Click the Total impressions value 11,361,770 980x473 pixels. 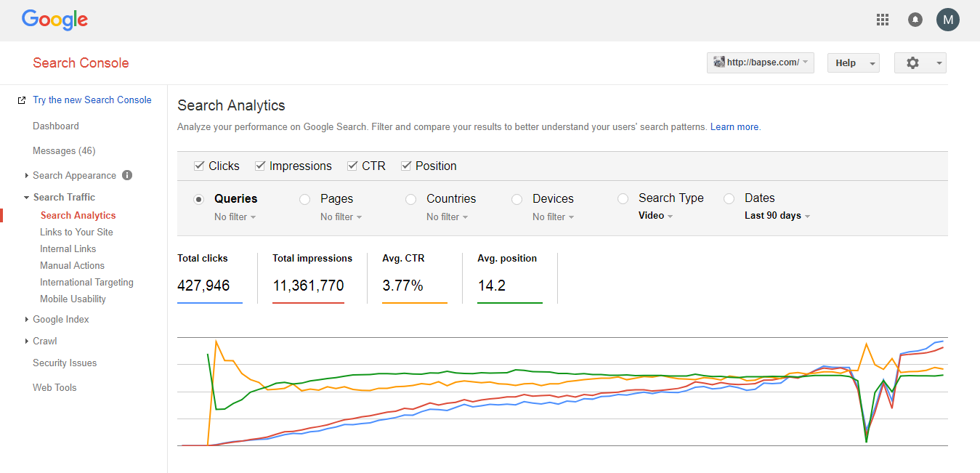pyautogui.click(x=308, y=286)
